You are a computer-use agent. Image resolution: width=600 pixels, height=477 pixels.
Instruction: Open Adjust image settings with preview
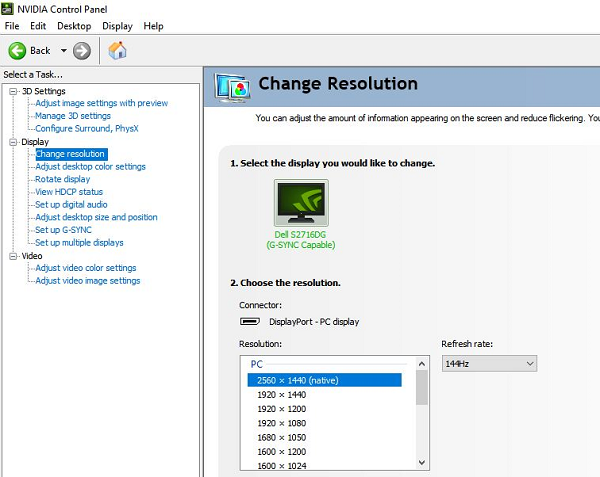pyautogui.click(x=101, y=103)
